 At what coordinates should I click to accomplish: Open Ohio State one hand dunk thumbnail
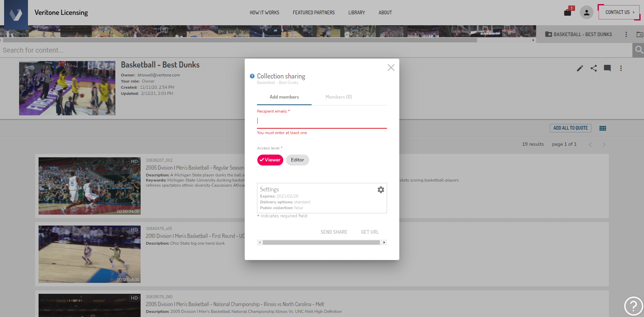[89, 254]
